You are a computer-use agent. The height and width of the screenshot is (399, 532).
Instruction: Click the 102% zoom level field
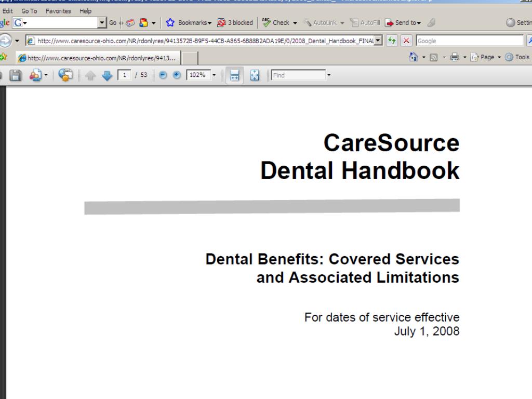pos(198,75)
